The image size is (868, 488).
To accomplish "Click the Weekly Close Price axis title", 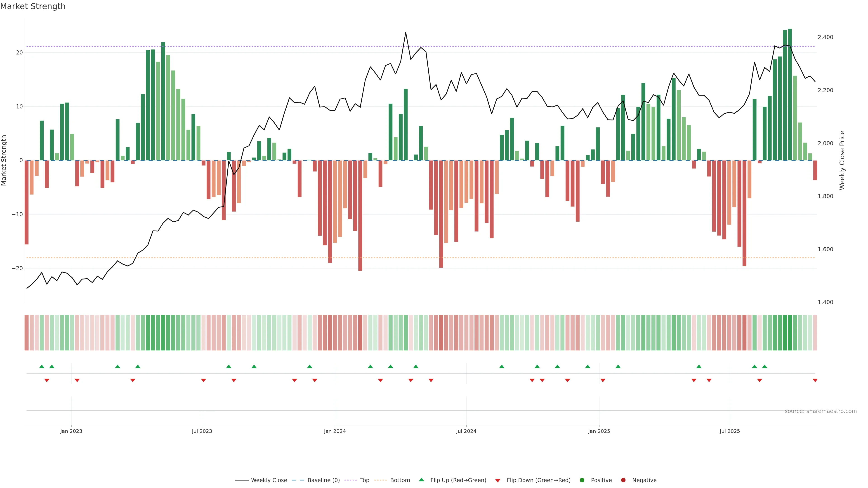I will coord(842,160).
